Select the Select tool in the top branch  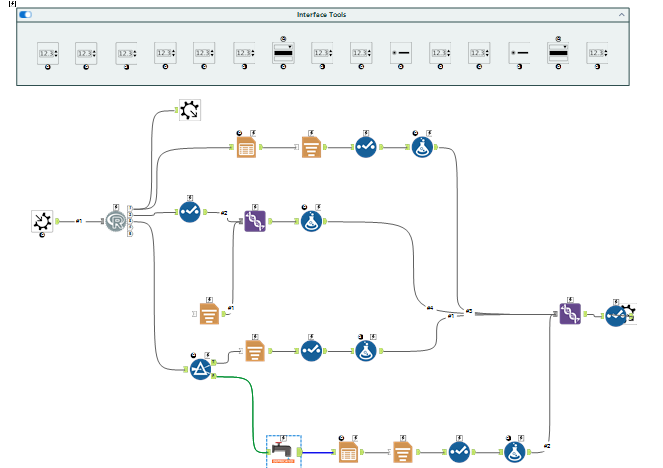pos(366,147)
